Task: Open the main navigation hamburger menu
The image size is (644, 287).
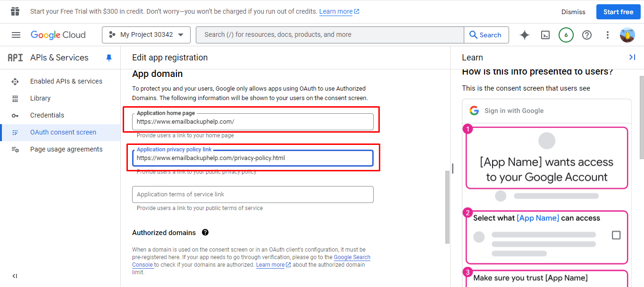Action: click(x=16, y=35)
